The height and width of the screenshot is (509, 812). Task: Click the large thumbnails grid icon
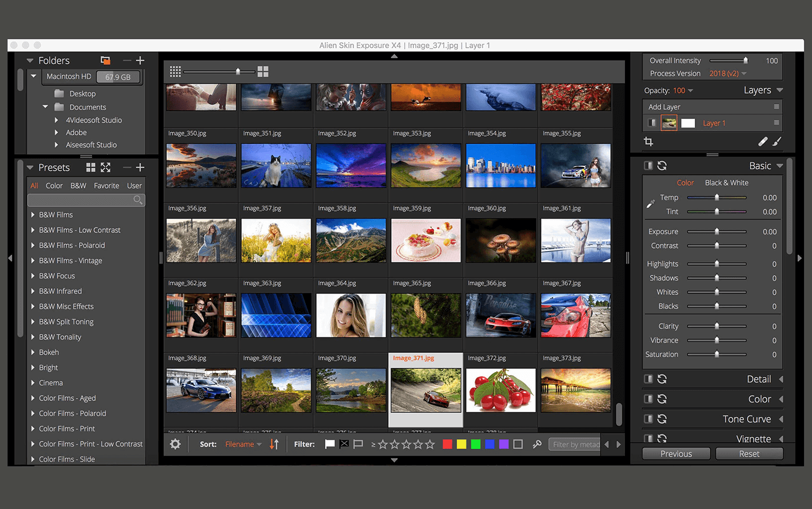pyautogui.click(x=263, y=71)
